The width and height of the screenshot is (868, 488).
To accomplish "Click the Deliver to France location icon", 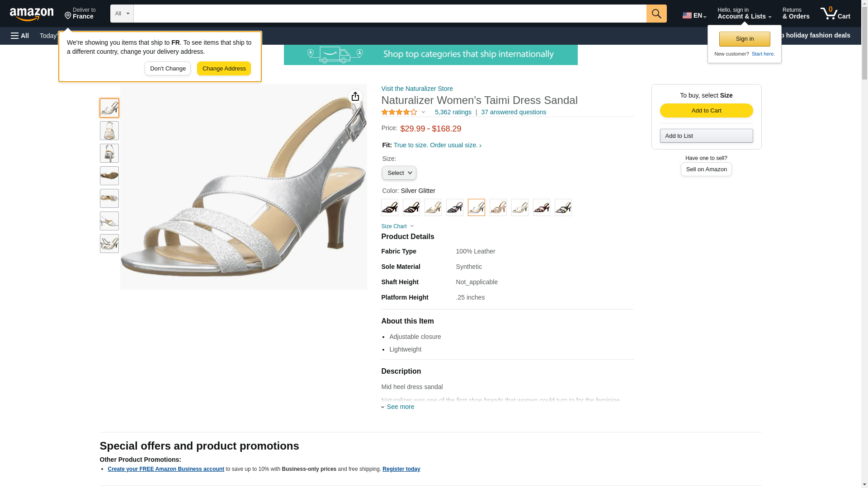I will pos(68,16).
